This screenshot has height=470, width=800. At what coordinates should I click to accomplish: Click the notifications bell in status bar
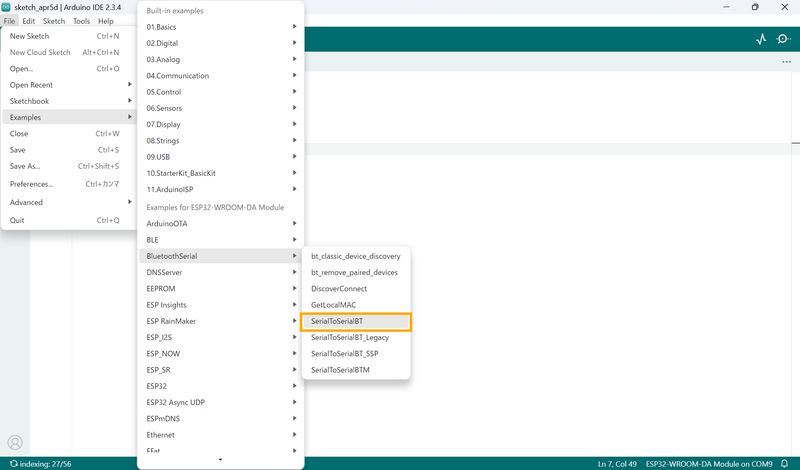(x=785, y=464)
